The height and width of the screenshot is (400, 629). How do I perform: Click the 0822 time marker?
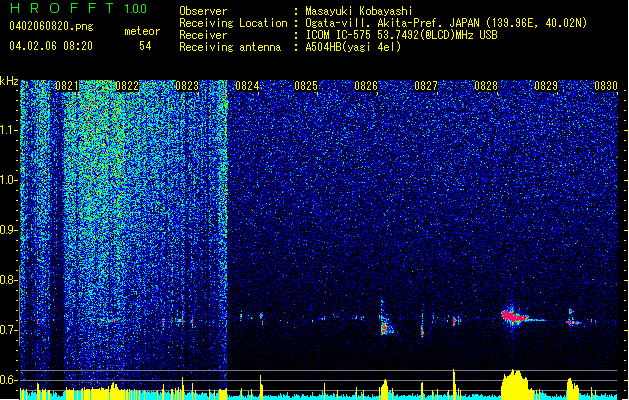127,86
